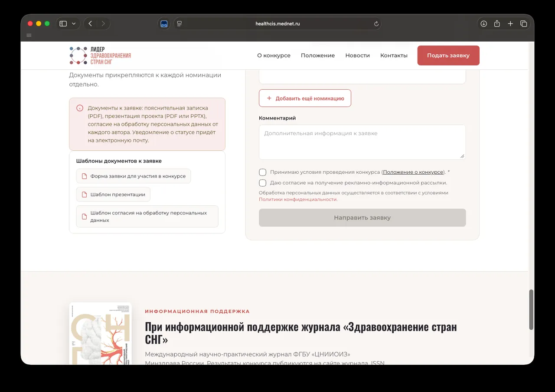Open a new tab with the plus icon
The width and height of the screenshot is (555, 392).
coord(510,23)
